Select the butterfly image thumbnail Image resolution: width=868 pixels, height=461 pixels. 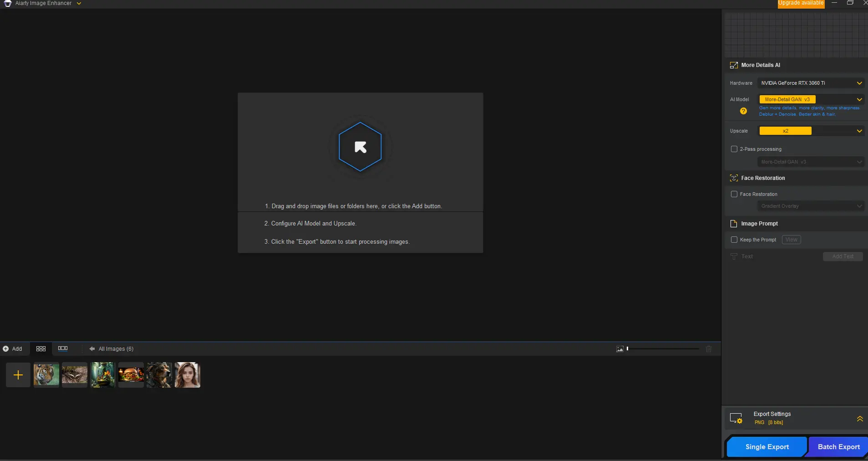point(75,375)
